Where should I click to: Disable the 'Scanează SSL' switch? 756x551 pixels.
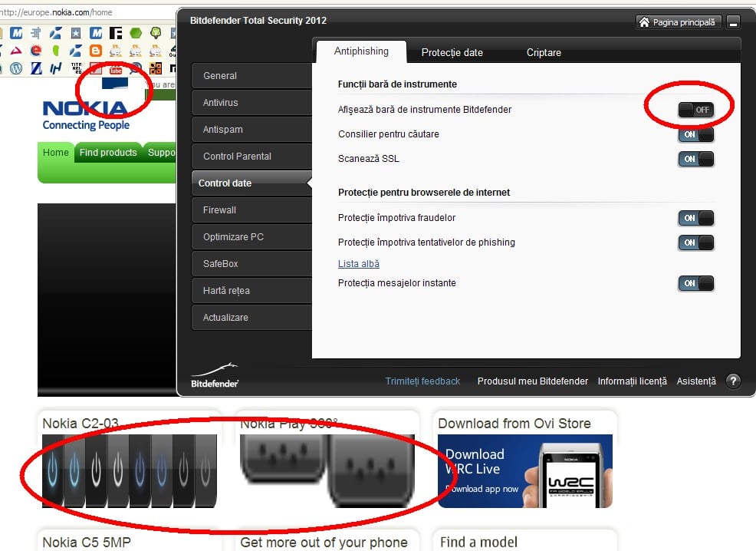[x=695, y=159]
